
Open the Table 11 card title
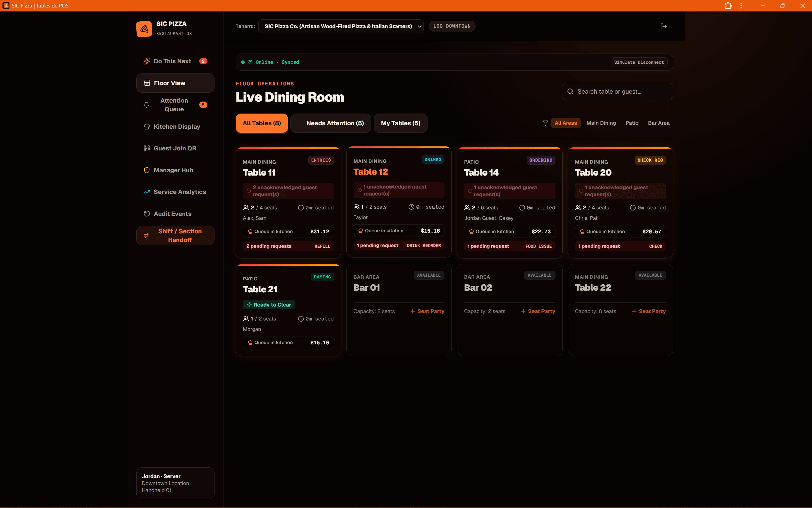tap(259, 173)
